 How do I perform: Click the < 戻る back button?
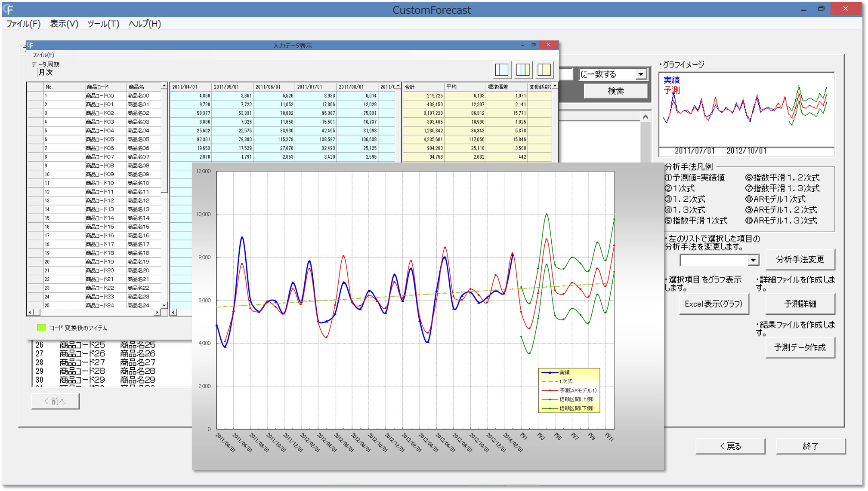click(730, 446)
